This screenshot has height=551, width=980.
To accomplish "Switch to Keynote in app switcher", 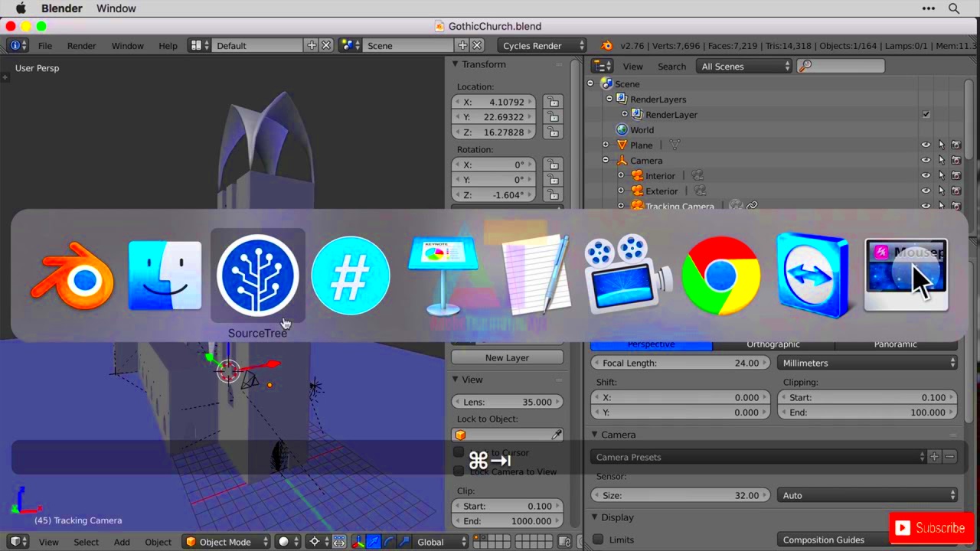I will [x=443, y=275].
